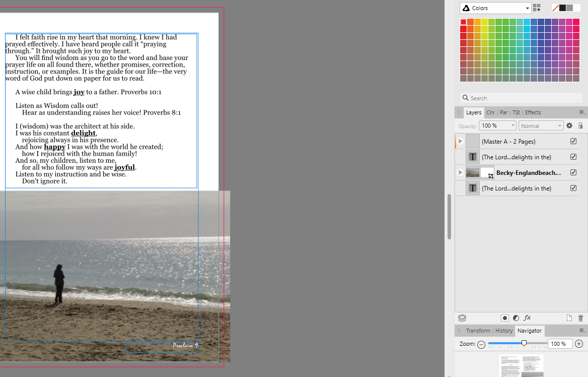588x377 pixels.
Task: Zoom out using the minus button
Action: point(481,344)
